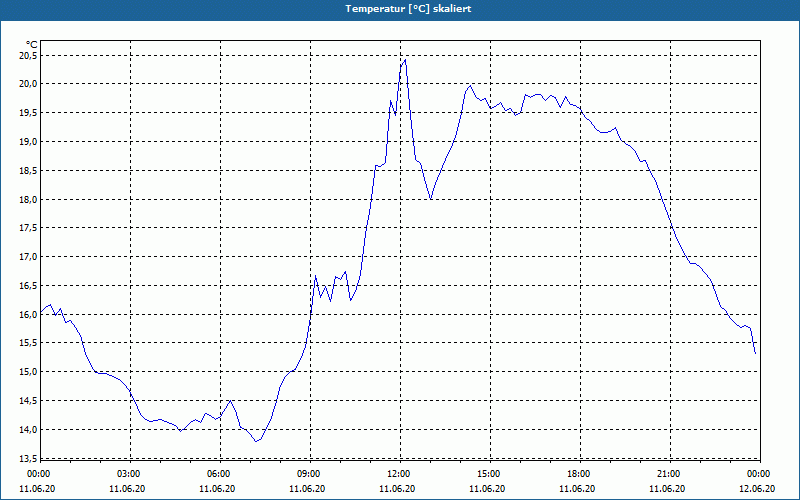This screenshot has width=800, height=500.
Task: Click the 19,0 y-axis value
Action: [28, 141]
